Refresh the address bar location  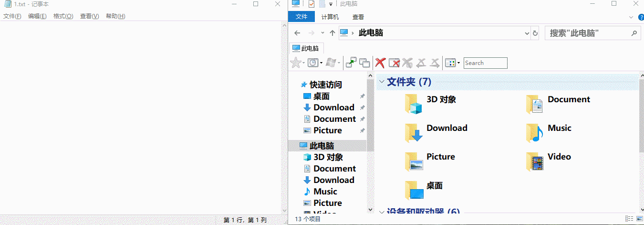coord(535,33)
